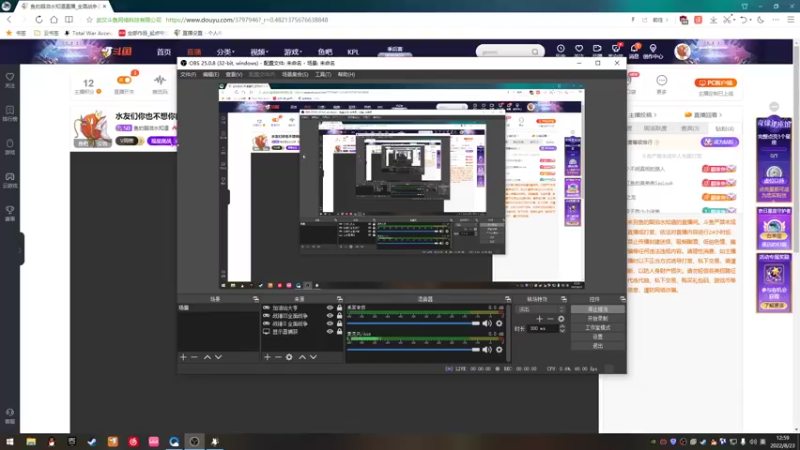This screenshot has width=800, height=450.
Task: Click the 设置 button in OBS controls
Action: tap(597, 337)
